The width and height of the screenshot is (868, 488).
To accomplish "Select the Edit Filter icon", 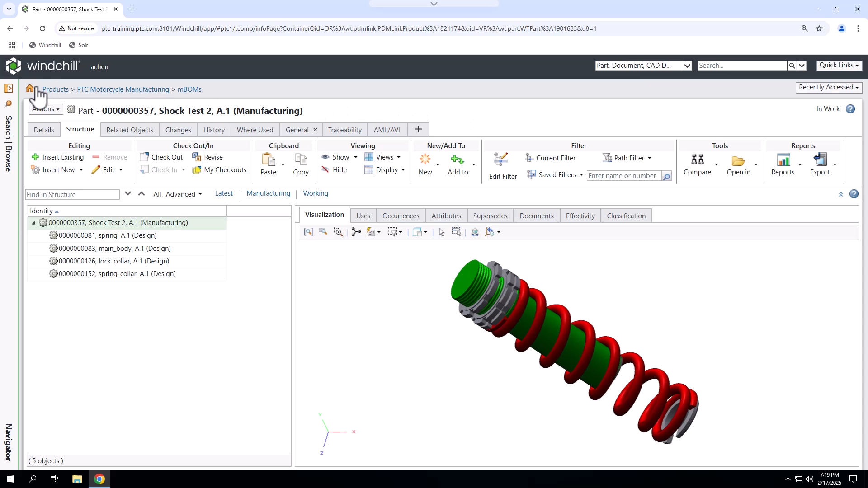I will point(501,159).
